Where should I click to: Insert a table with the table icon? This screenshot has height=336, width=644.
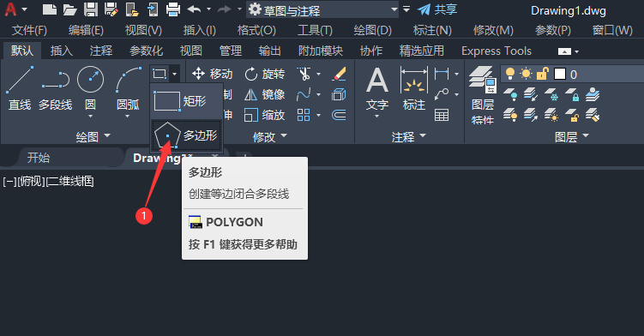pos(442,115)
